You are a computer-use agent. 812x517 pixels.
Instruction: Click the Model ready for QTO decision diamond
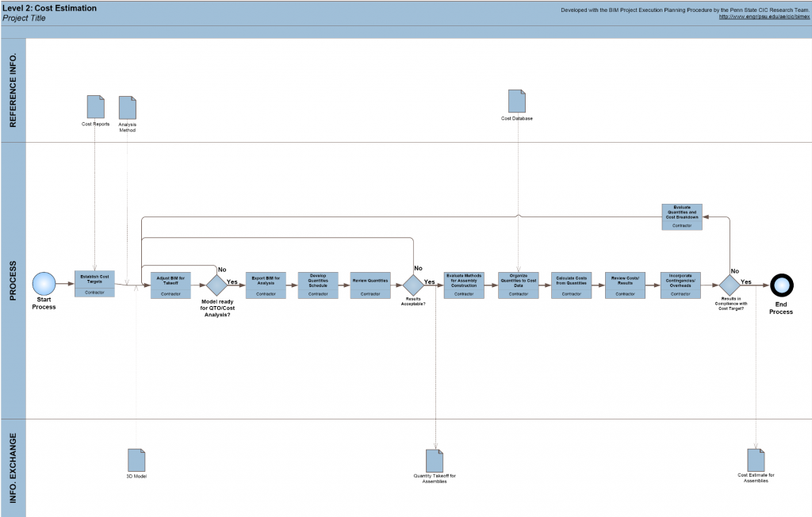[x=216, y=285]
